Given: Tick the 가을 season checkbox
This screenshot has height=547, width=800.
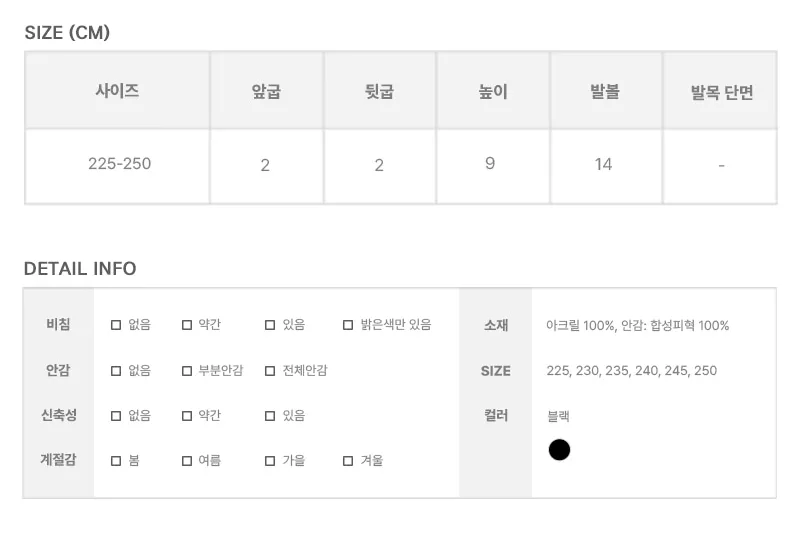Looking at the screenshot, I should pos(270,461).
